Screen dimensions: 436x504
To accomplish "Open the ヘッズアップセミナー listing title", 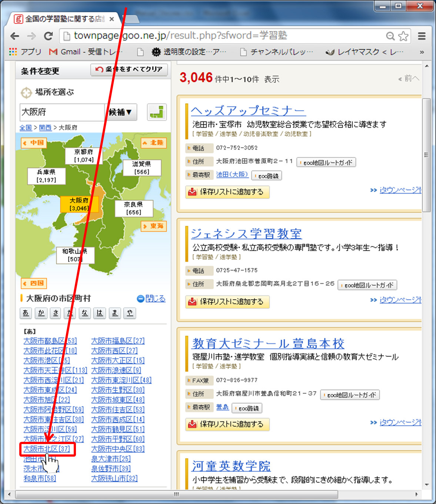I will coord(248,111).
